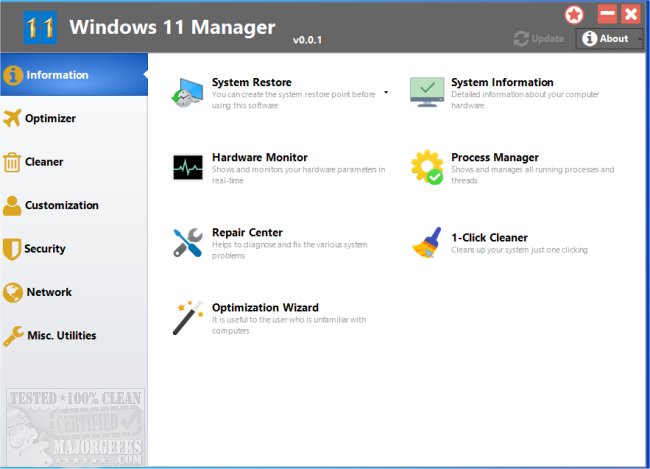The image size is (650, 469).
Task: Switch to the Optimizer tab
Action: coord(50,119)
